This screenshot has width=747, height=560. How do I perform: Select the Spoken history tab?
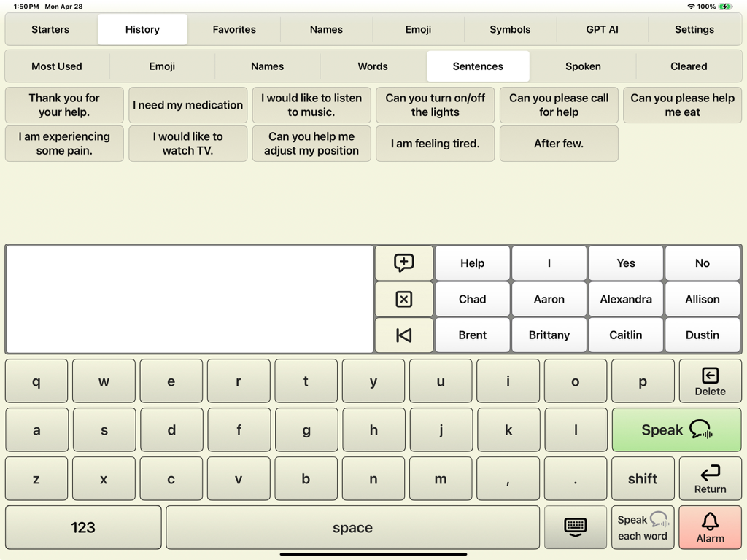pyautogui.click(x=583, y=66)
